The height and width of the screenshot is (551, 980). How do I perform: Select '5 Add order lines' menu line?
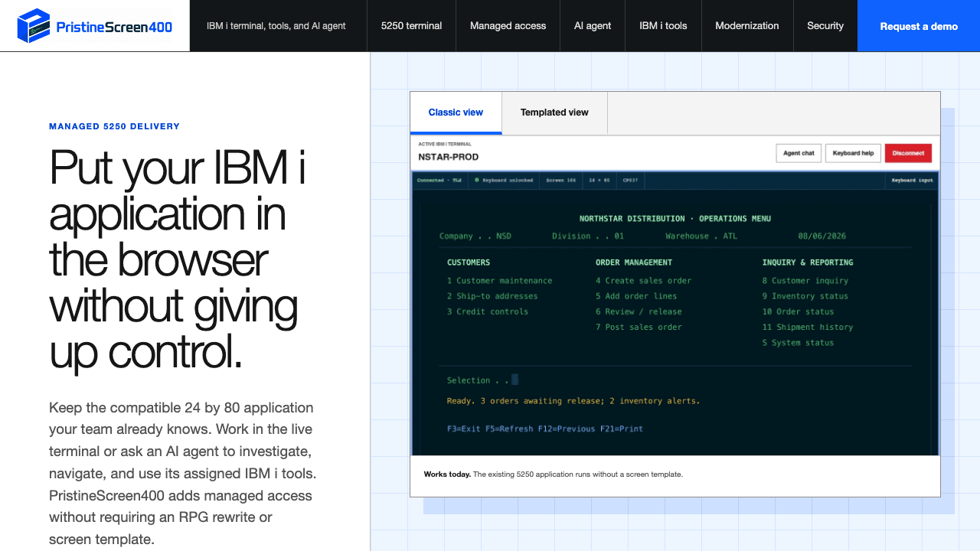(636, 296)
